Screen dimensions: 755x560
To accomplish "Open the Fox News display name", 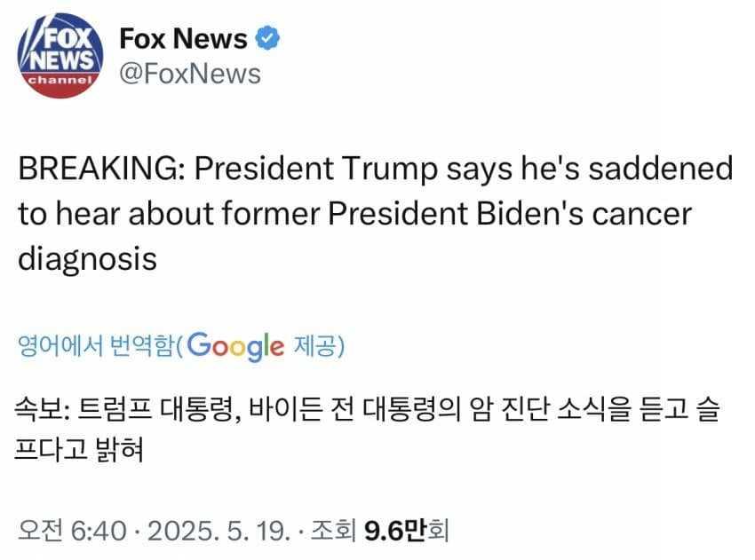I will [x=183, y=38].
